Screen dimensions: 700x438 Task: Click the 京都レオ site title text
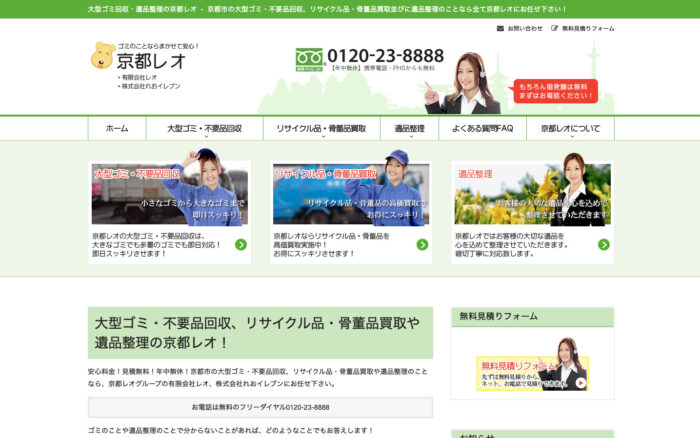151,61
